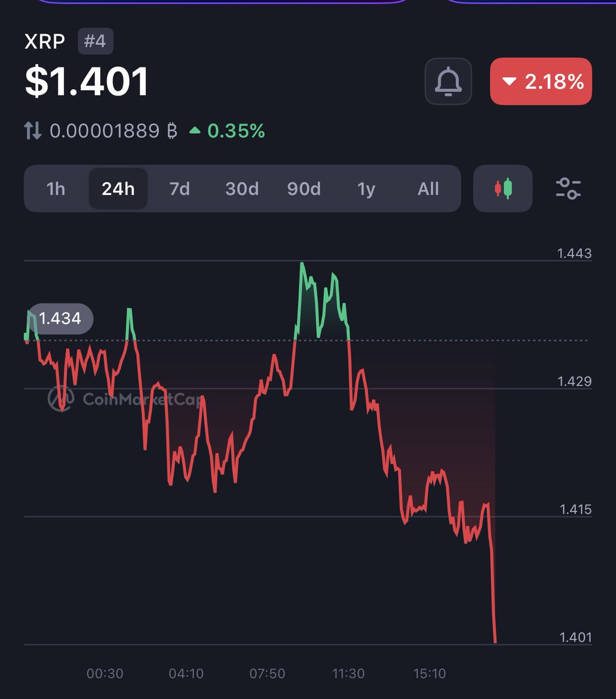Tap the 1.434 opening price label
Image resolution: width=616 pixels, height=699 pixels.
click(60, 319)
